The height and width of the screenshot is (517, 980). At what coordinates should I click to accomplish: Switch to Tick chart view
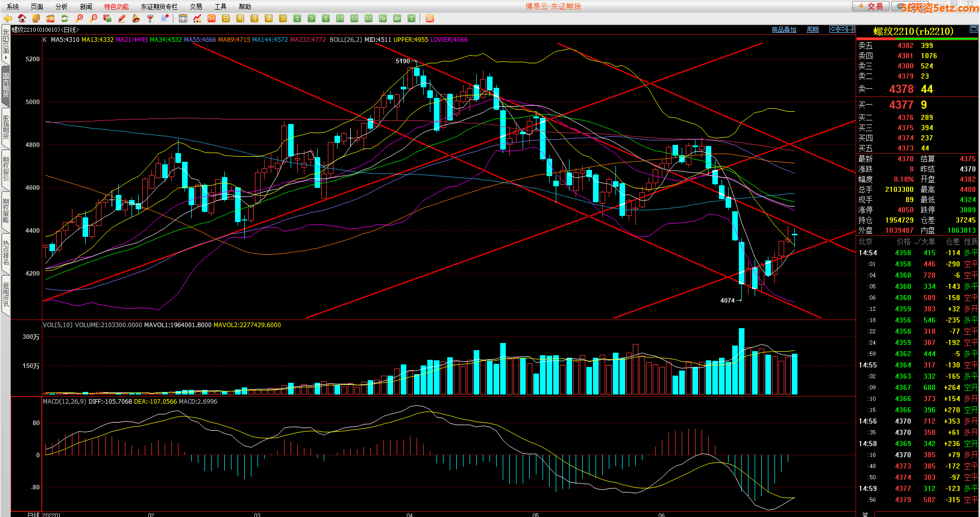click(212, 18)
